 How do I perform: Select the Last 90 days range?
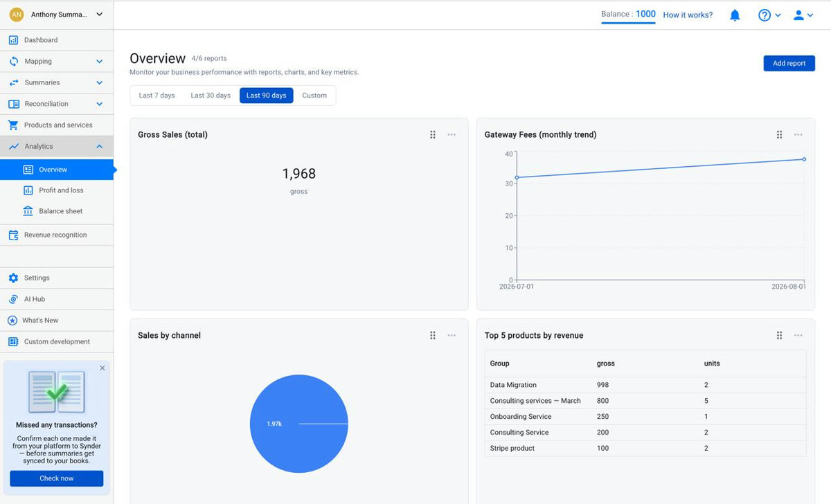pyautogui.click(x=267, y=96)
